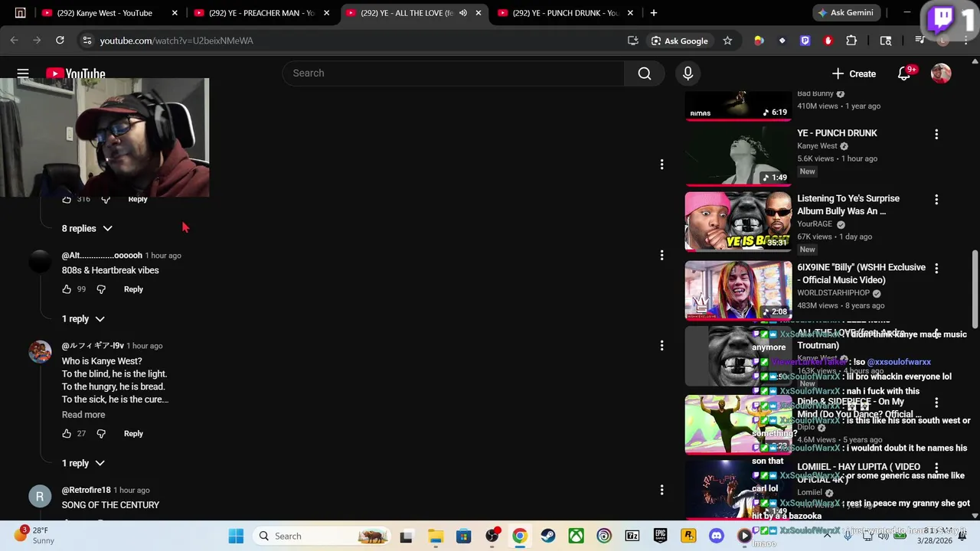The height and width of the screenshot is (551, 980).
Task: View site information icon beside the URL
Action: point(87,41)
